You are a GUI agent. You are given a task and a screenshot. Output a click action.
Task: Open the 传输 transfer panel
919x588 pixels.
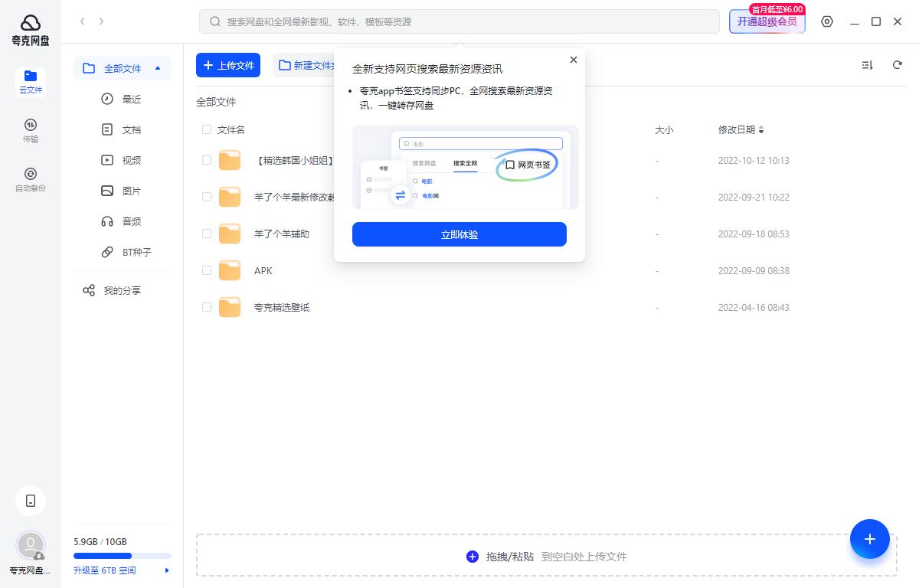31,131
